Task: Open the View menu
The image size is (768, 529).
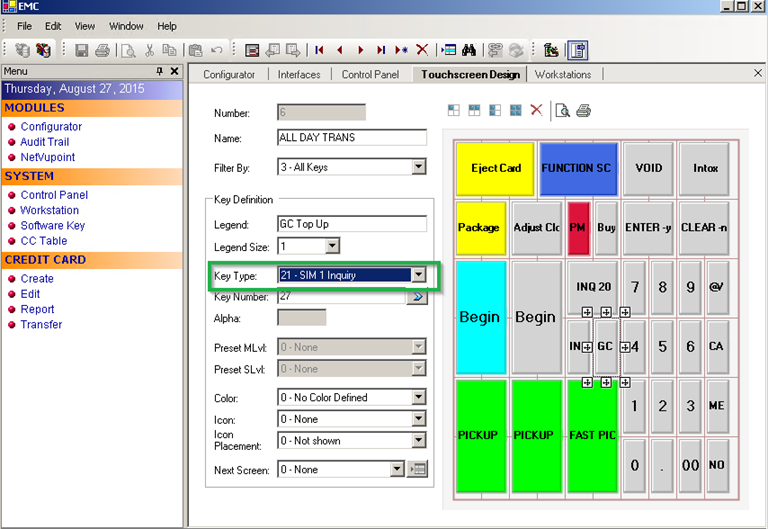Action: pos(85,26)
